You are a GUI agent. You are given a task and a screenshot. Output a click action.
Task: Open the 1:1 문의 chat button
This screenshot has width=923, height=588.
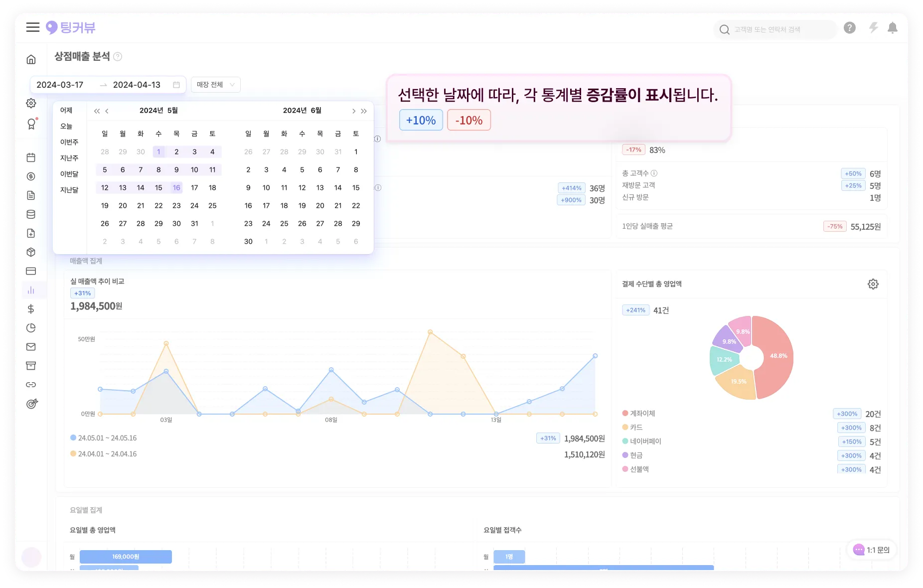click(x=872, y=550)
